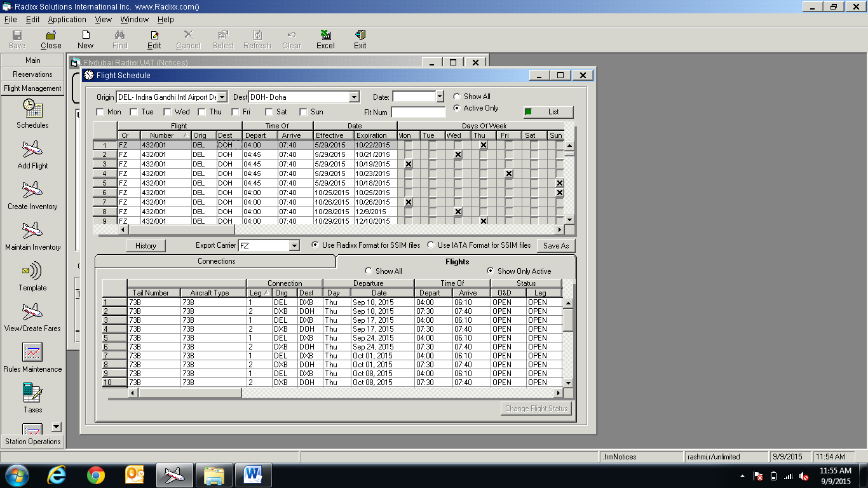Switch to the Connections tab
868x488 pixels.
[216, 261]
